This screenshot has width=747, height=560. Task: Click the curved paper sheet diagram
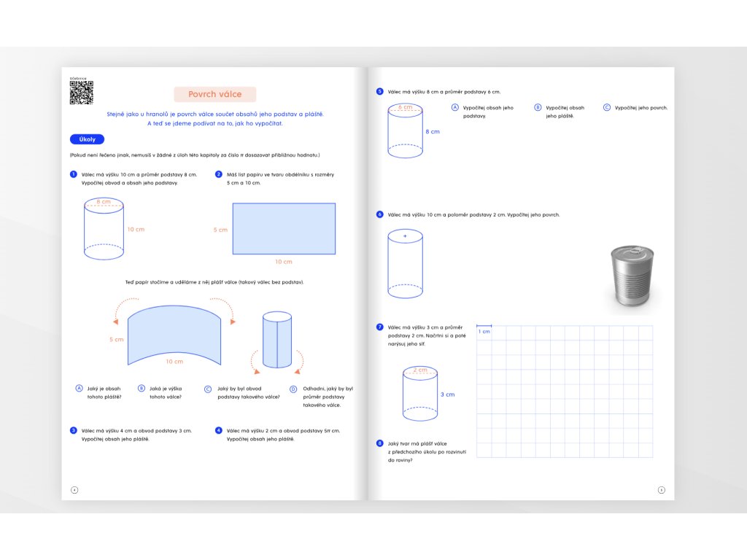pos(174,335)
